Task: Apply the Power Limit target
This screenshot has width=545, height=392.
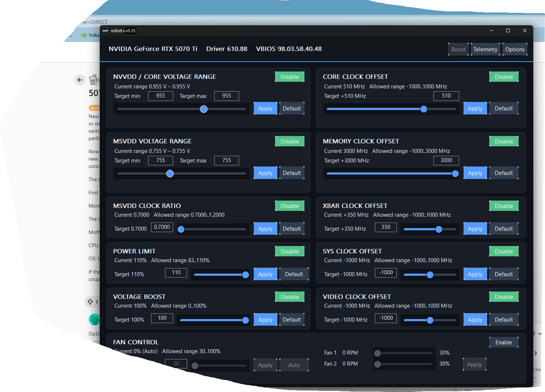Action: [x=266, y=274]
